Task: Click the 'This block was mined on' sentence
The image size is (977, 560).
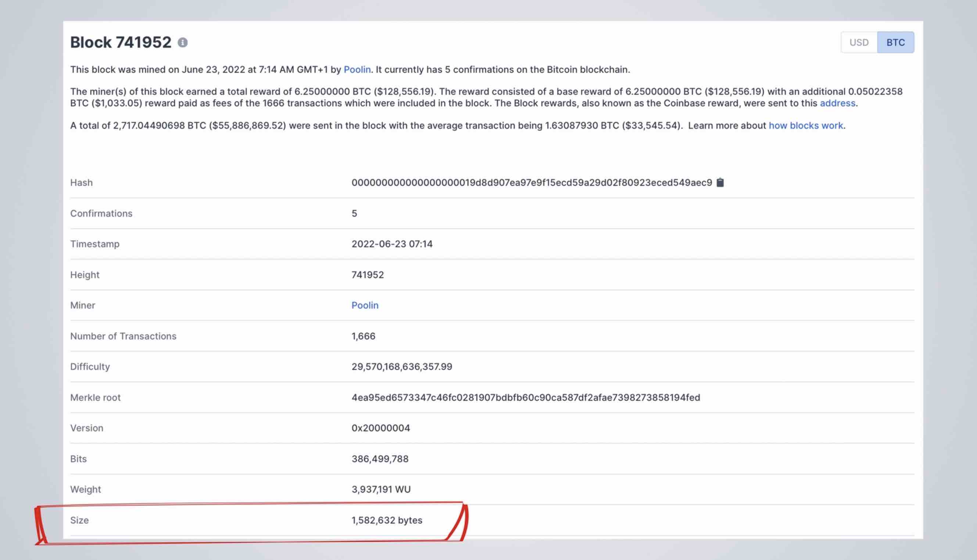Action: 350,69
